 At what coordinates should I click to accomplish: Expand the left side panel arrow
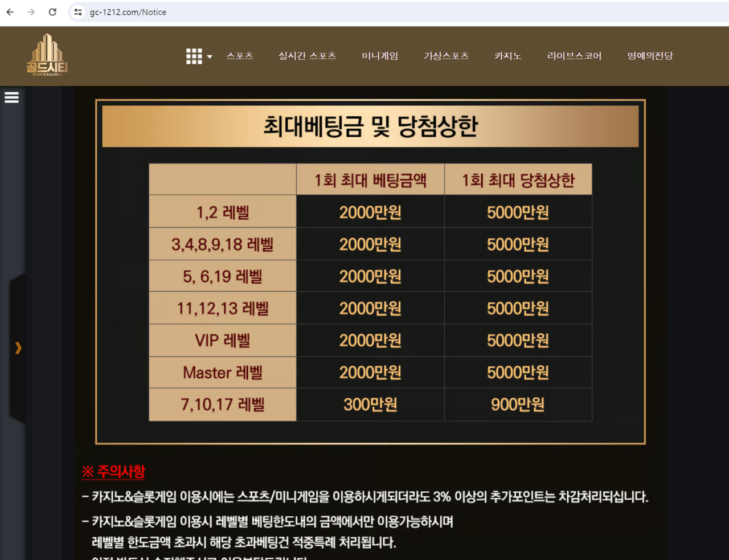[x=18, y=348]
